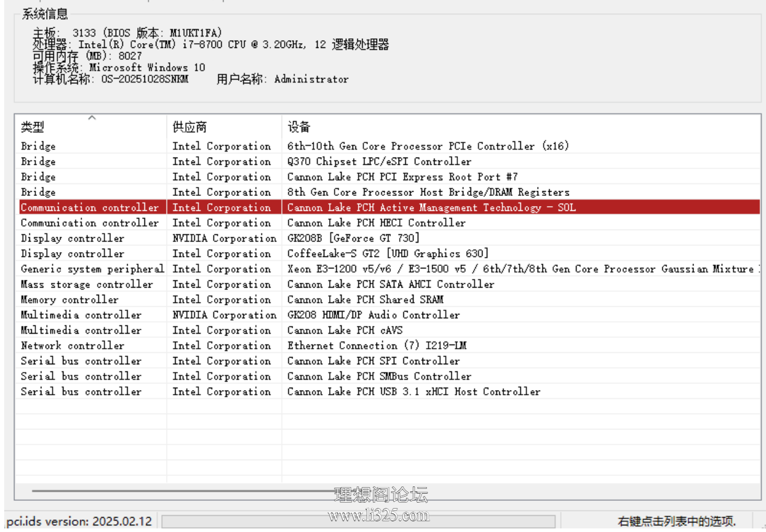Screen dimensions: 766x532
Task: Choose the GK208 HDMI/DP Audio Controller row
Action: (x=373, y=315)
